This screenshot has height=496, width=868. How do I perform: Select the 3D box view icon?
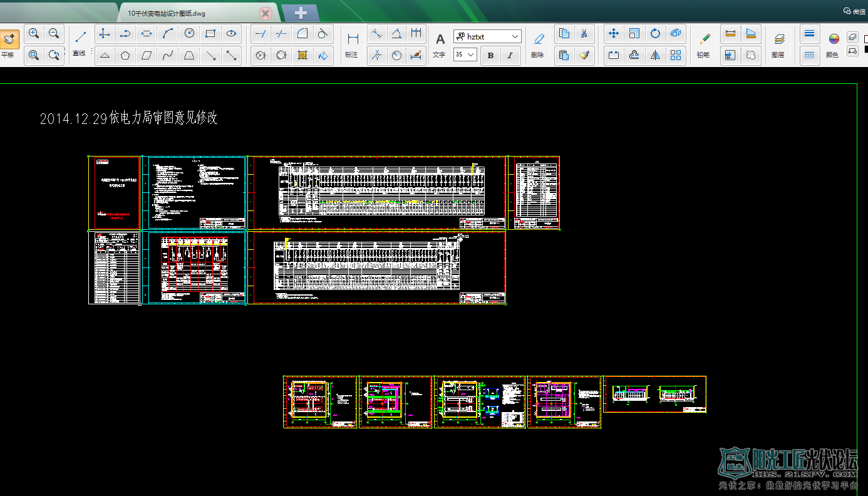point(676,34)
